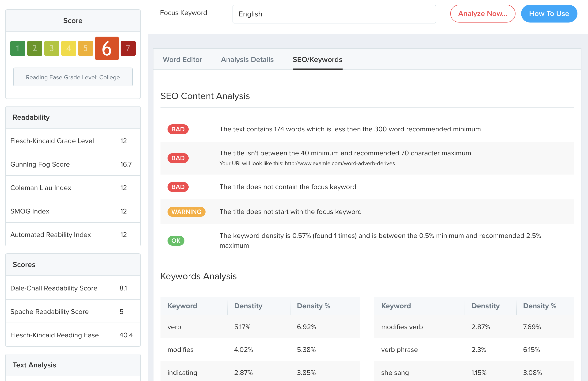This screenshot has height=381, width=588.
Task: Click the BAD badge next to word count warning
Action: click(178, 129)
